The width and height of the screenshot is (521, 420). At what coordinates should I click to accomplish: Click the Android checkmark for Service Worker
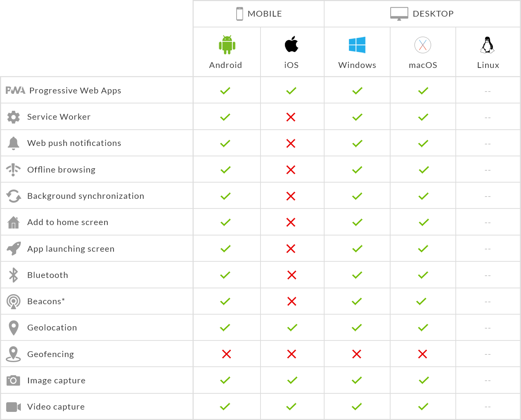(225, 117)
